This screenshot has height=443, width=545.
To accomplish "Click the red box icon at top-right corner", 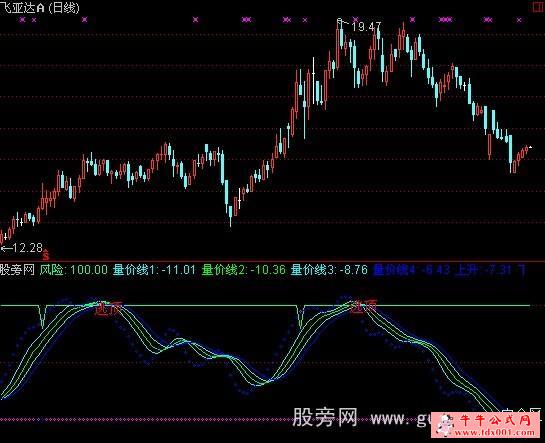I will (x=537, y=7).
